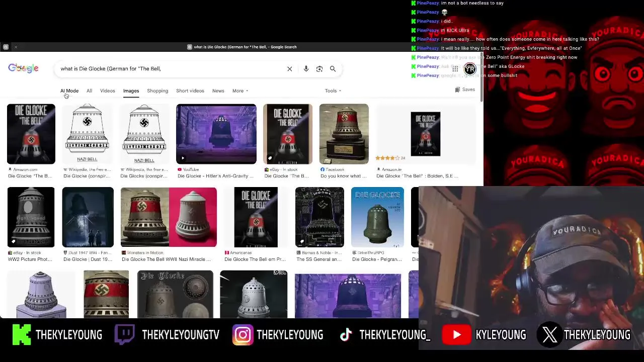Open Amazon.ie Bolden book thumbnail
The image size is (644, 362).
point(426,134)
